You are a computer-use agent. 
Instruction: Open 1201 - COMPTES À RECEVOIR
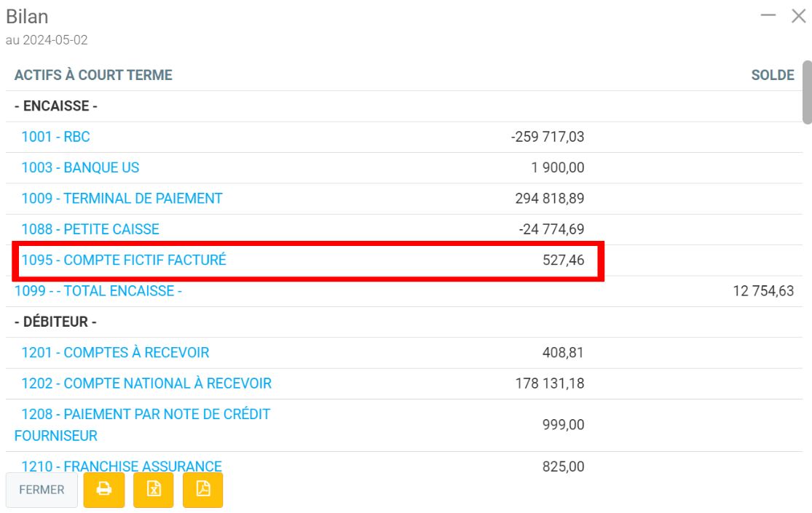click(x=115, y=353)
